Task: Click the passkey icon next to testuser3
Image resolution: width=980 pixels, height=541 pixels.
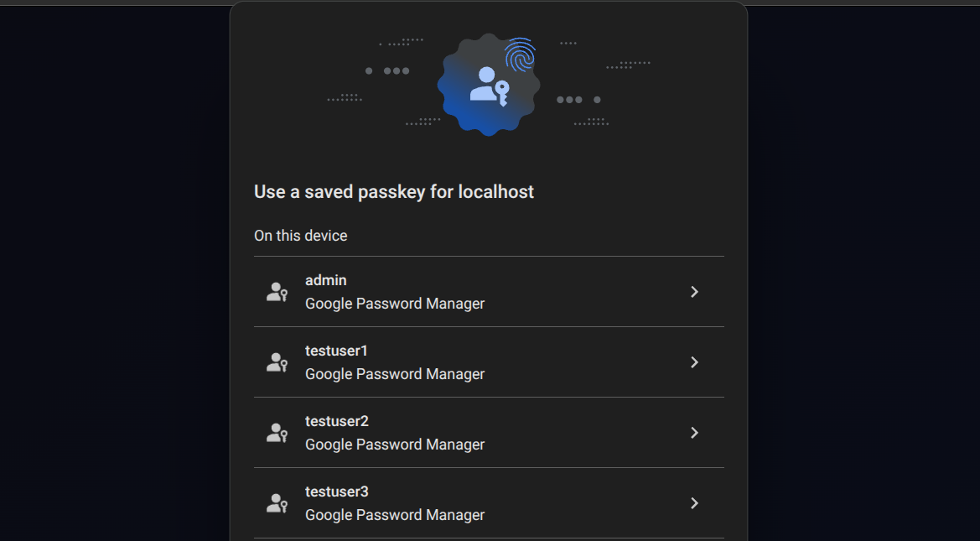Action: click(277, 502)
